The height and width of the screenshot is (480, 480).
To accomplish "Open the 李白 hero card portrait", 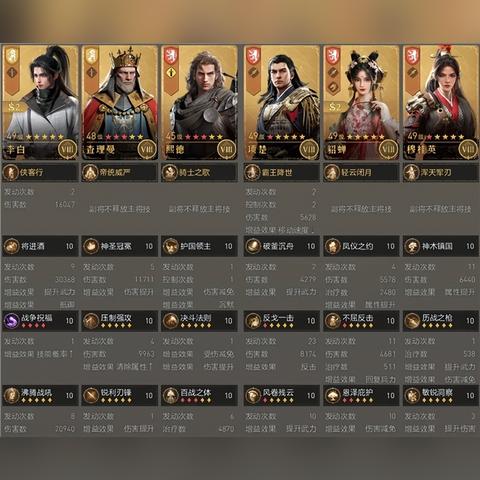I will click(40, 102).
